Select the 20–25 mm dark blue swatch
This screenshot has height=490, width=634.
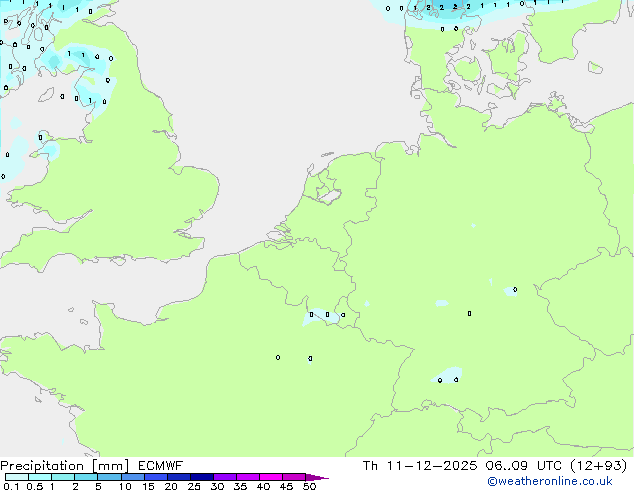click(179, 477)
